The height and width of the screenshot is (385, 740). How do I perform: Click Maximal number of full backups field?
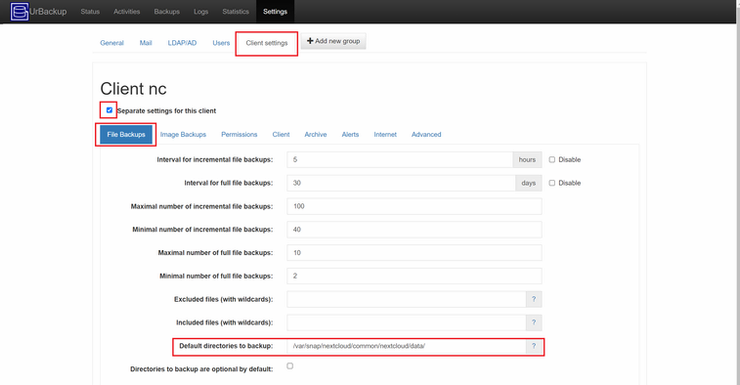point(414,252)
